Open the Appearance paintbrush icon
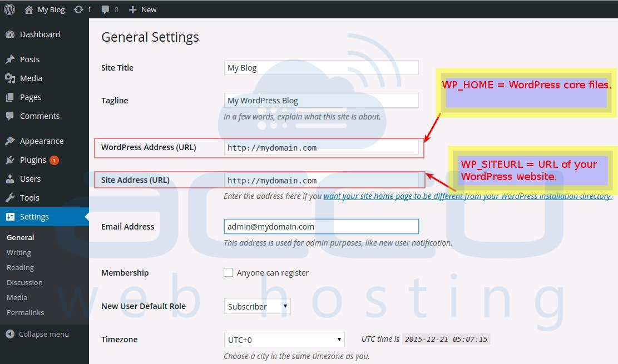This screenshot has height=364, width=618. click(12, 141)
